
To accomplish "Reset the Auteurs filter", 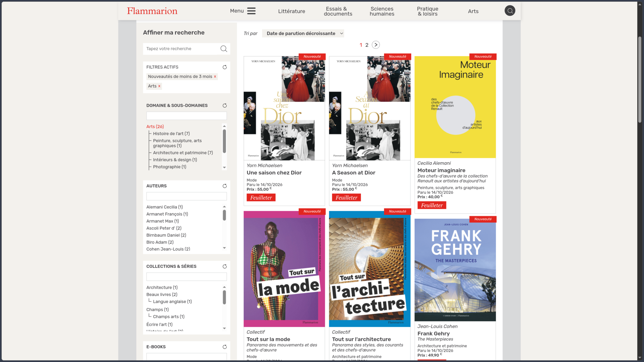I will point(225,186).
